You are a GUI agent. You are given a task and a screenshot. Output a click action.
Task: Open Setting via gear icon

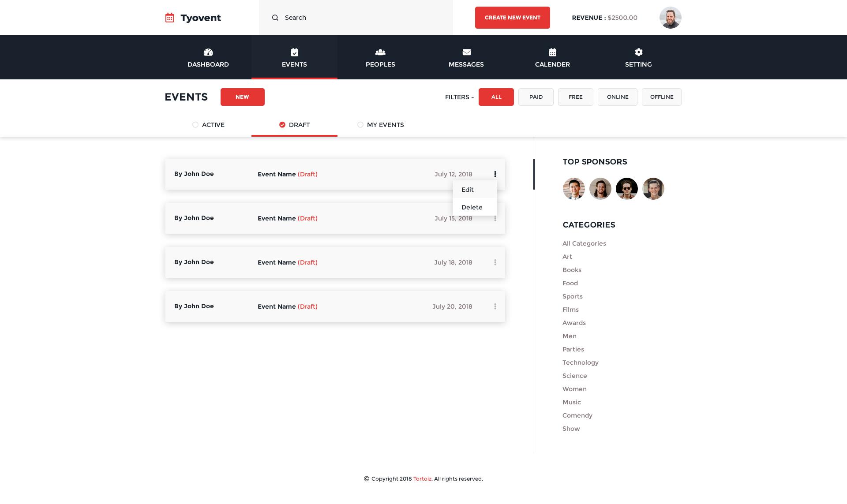coord(638,52)
